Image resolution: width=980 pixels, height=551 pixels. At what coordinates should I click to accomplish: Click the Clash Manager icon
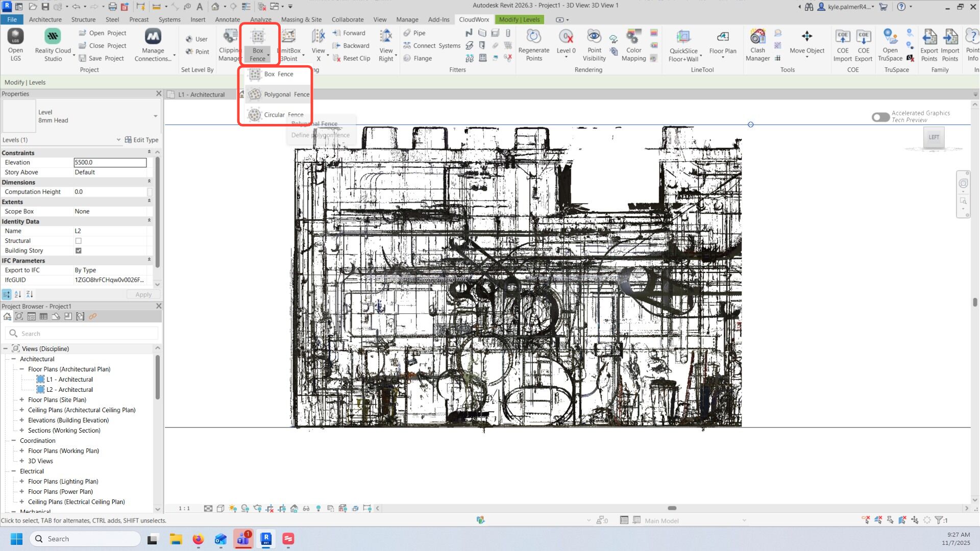tap(757, 37)
